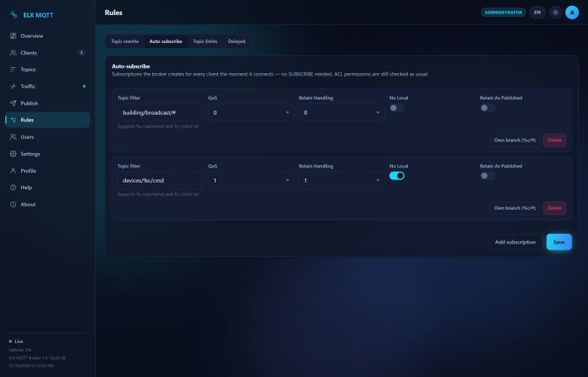Switch to the Topic rewrite tab
Viewport: 588px width, 377px height.
pyautogui.click(x=125, y=41)
